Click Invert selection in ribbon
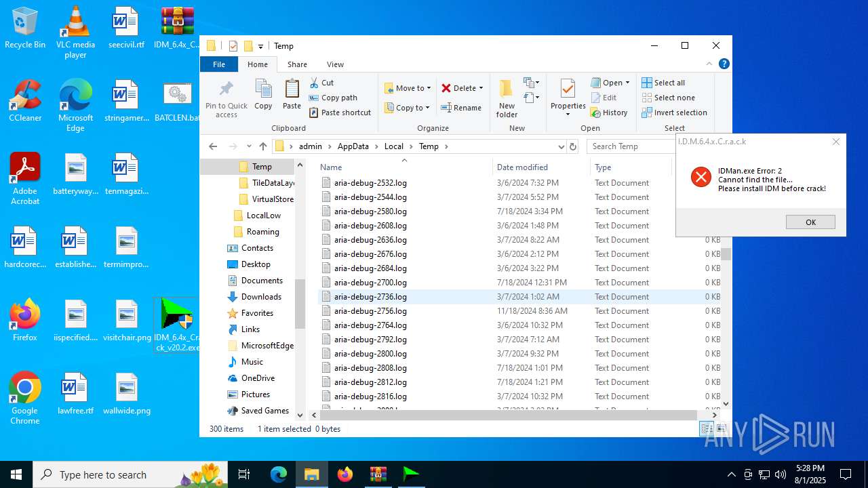The height and width of the screenshot is (488, 868). point(675,113)
